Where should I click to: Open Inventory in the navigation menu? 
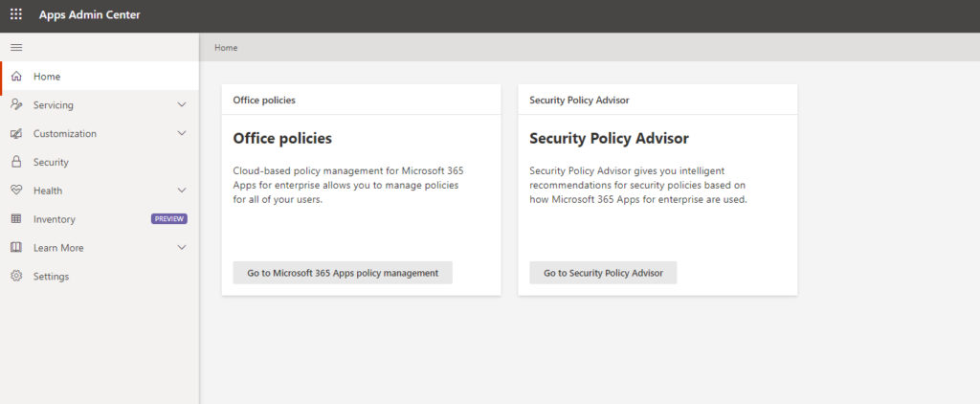(x=100, y=219)
